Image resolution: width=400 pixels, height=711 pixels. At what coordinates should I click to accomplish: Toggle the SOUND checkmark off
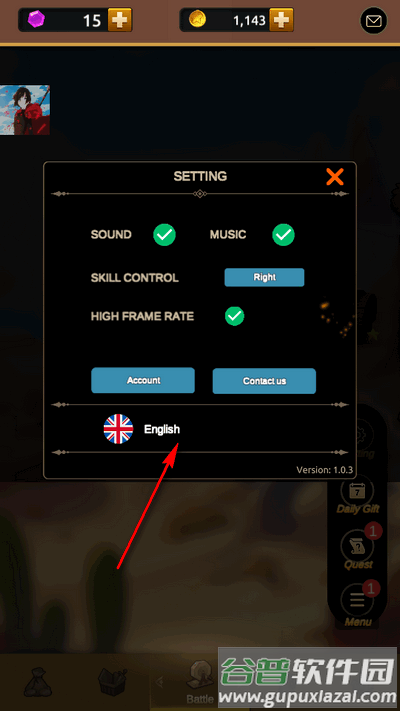click(x=164, y=235)
